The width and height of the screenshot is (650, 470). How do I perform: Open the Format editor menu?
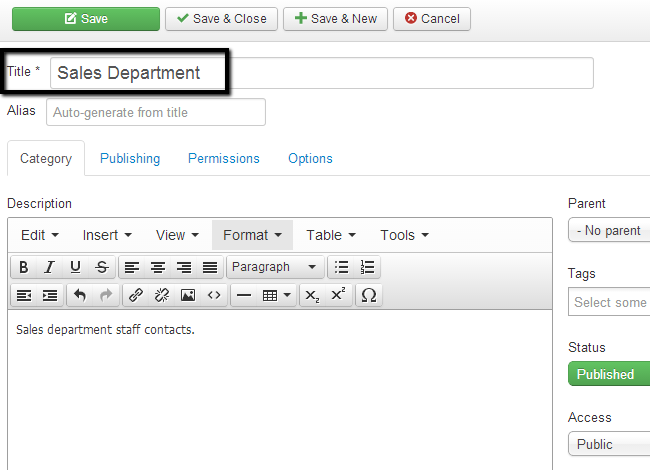(x=252, y=235)
